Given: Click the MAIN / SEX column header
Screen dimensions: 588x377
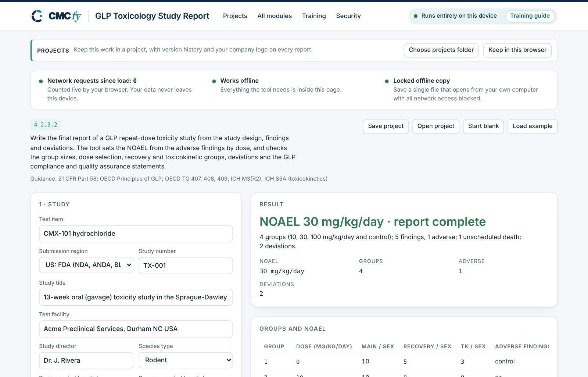Looking at the screenshot, I should (378, 346).
